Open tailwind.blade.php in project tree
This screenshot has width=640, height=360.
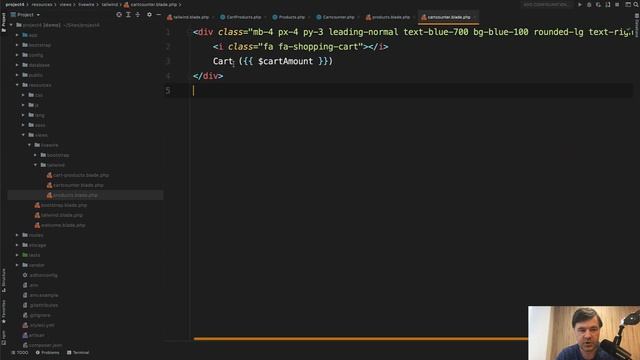point(58,215)
